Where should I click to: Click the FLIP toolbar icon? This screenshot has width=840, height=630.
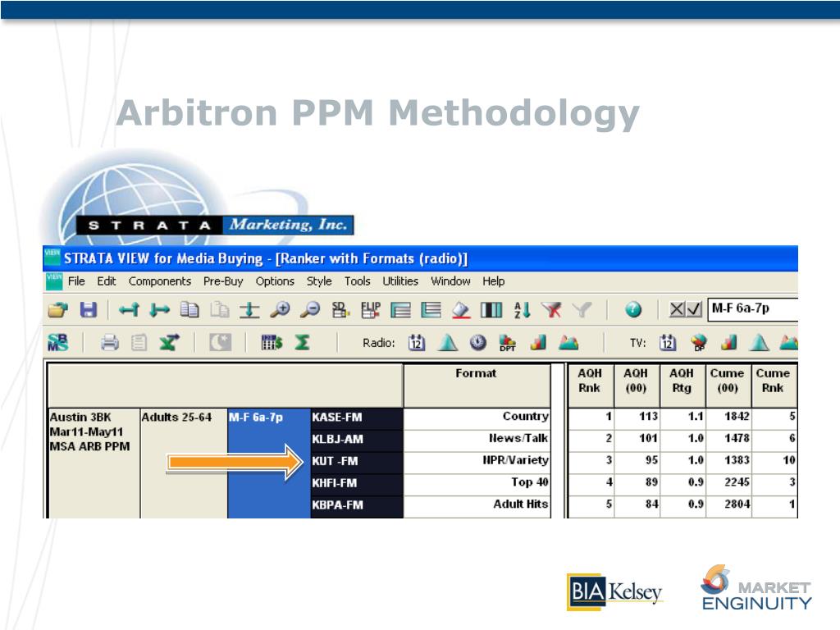point(370,309)
